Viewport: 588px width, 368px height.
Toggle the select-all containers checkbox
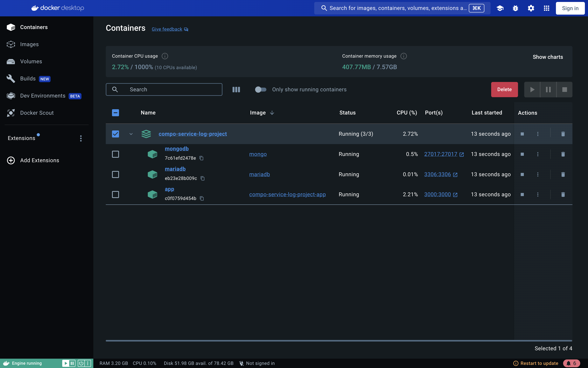pyautogui.click(x=115, y=113)
